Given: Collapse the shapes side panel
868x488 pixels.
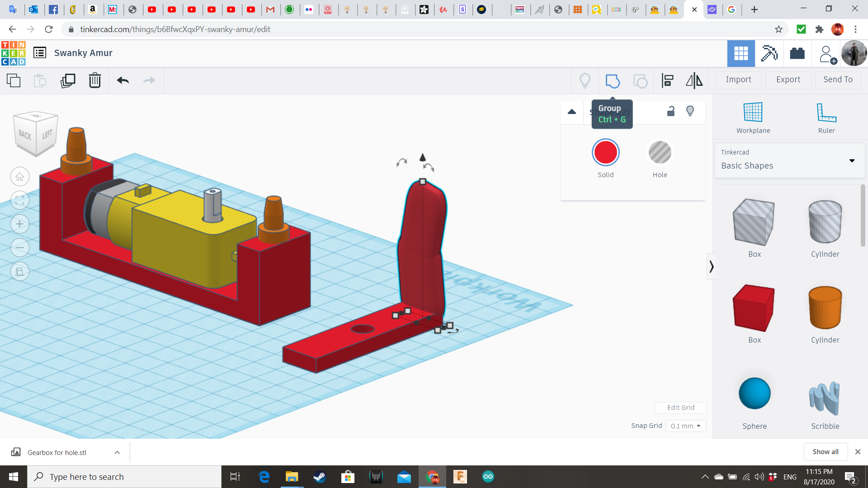Looking at the screenshot, I should click(711, 267).
